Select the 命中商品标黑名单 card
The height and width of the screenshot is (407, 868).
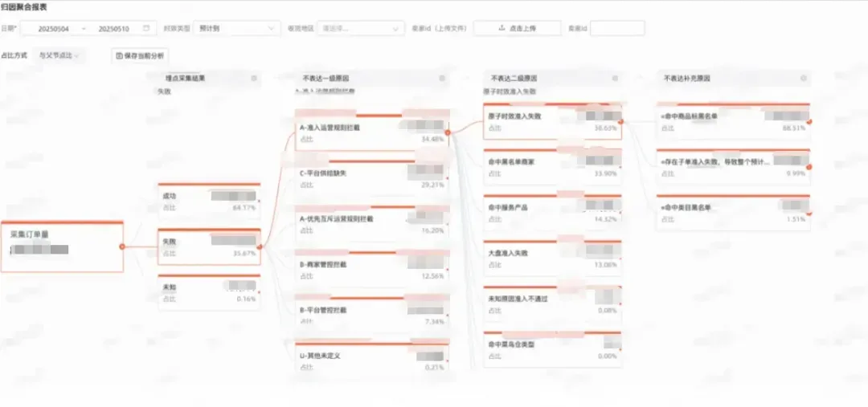coord(734,122)
